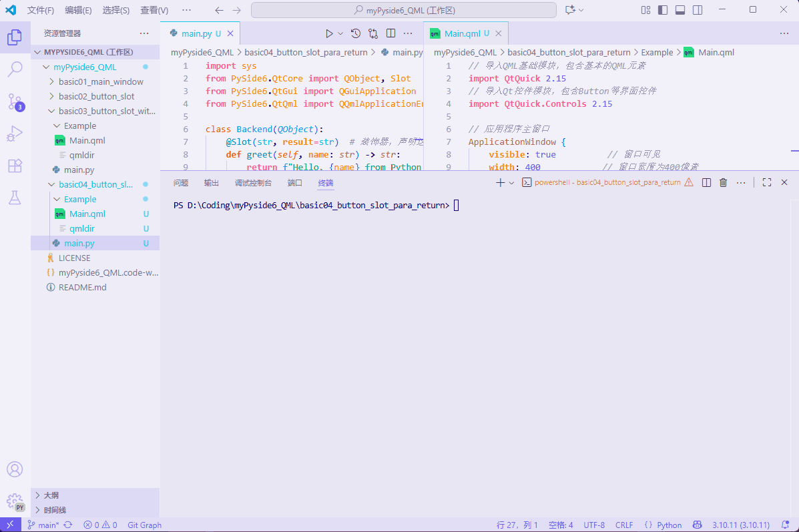Switch to the main.py editor tab
This screenshot has height=532, width=799.
point(196,33)
